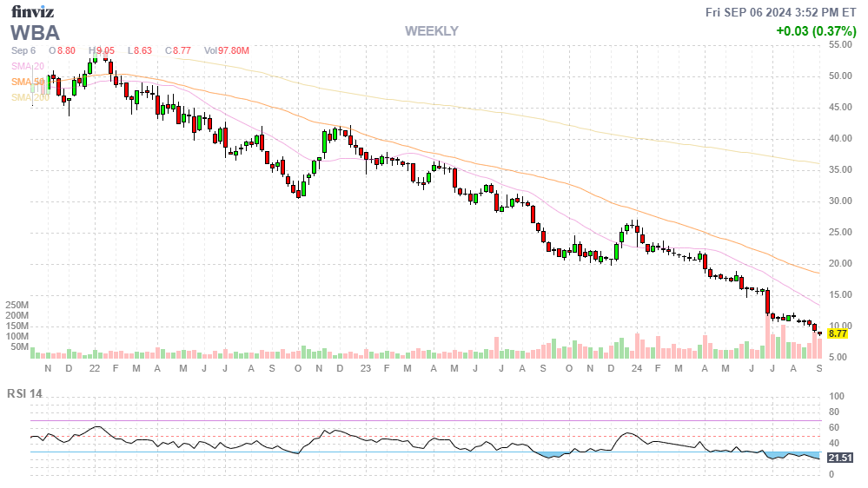
Task: Click the '22' year marker on time axis
Action: [x=94, y=368]
